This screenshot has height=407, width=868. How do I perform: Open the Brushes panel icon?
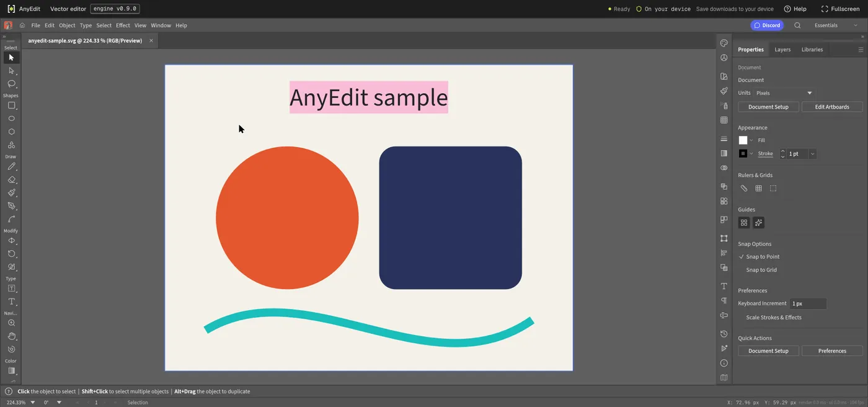pos(724,91)
